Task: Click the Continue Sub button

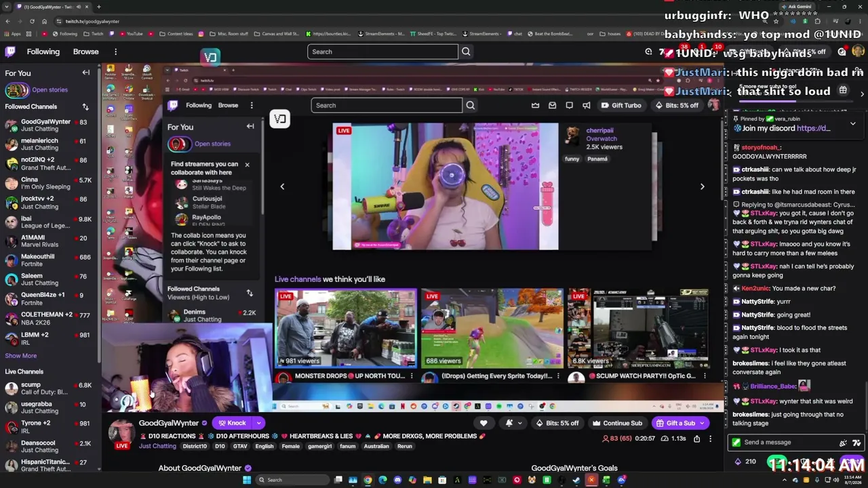Action: click(x=617, y=423)
